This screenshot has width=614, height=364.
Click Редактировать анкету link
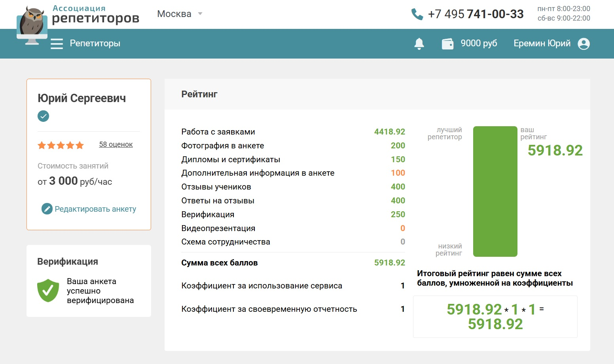click(95, 209)
